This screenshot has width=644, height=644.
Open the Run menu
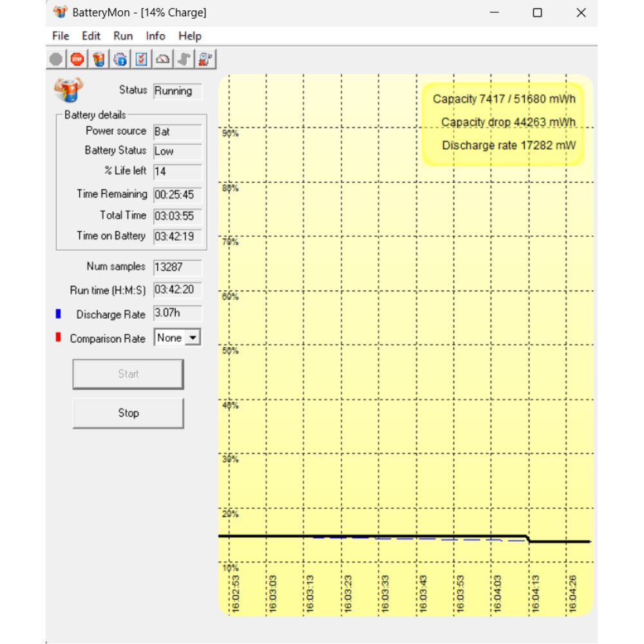123,36
